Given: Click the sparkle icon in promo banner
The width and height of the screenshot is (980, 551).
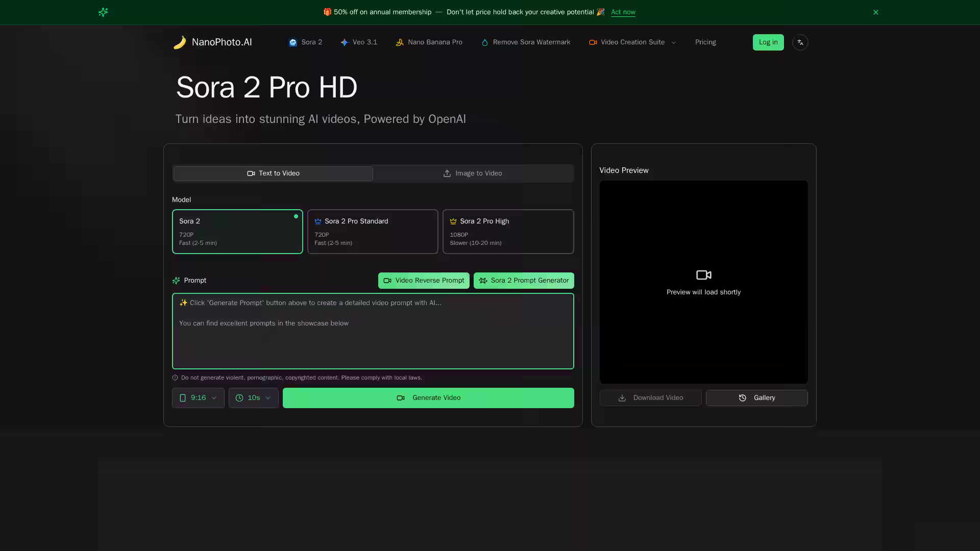Looking at the screenshot, I should point(103,12).
